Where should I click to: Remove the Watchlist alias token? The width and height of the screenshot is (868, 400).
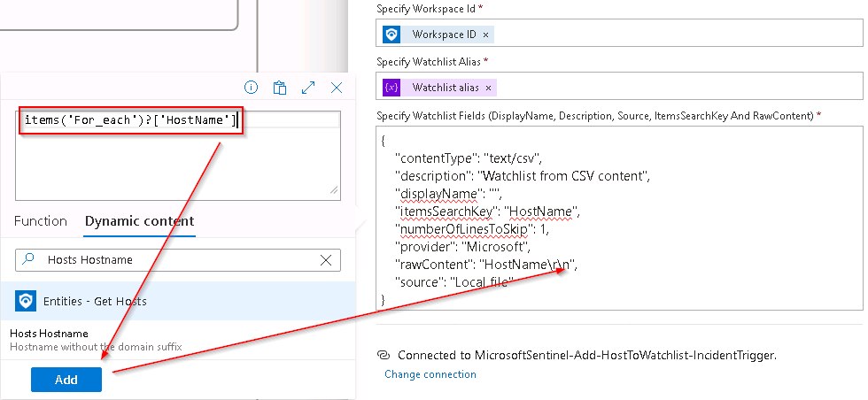tap(488, 88)
